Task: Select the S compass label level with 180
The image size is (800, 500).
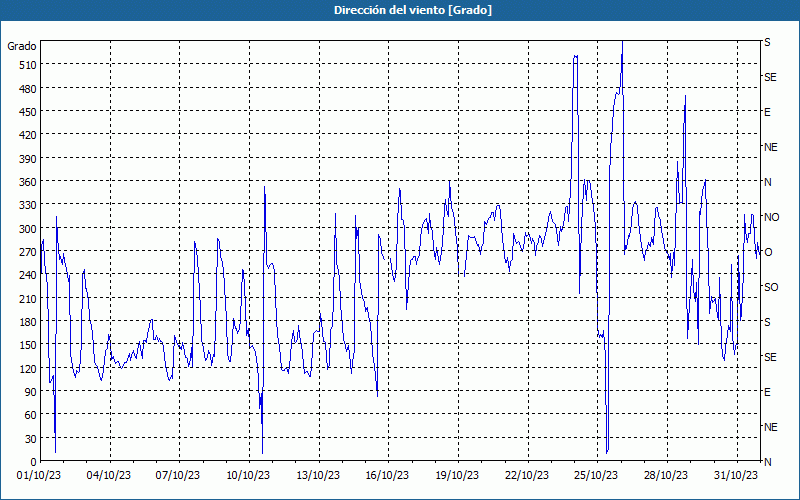Action: [x=767, y=322]
